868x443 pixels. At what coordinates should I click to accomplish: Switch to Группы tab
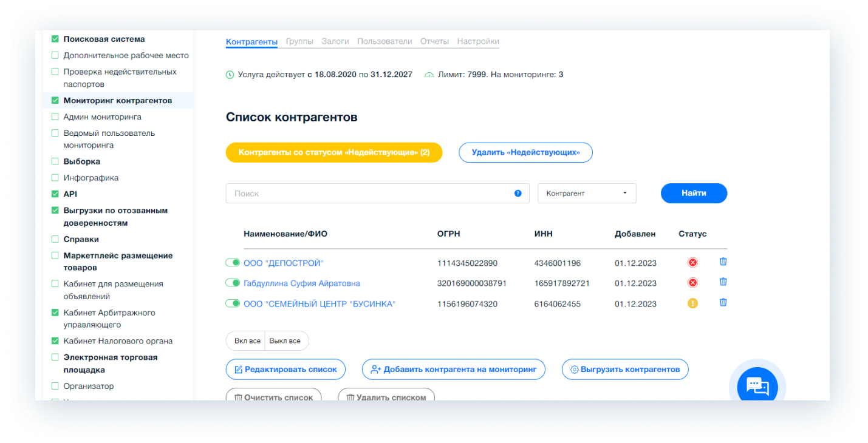299,41
